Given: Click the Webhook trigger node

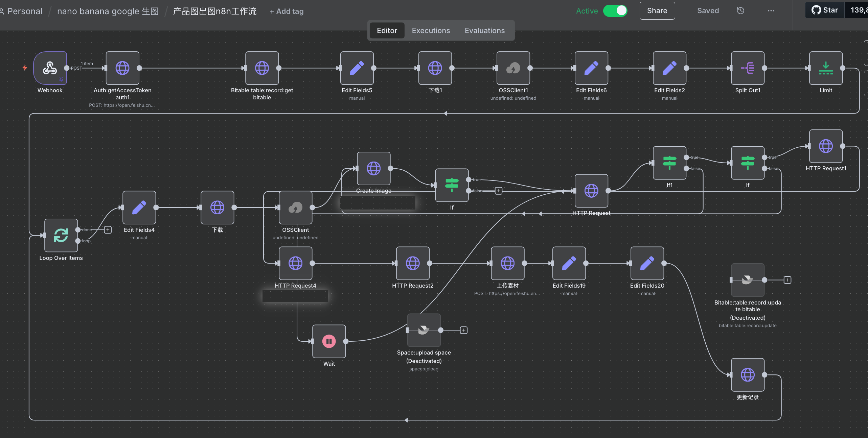Looking at the screenshot, I should coord(50,68).
